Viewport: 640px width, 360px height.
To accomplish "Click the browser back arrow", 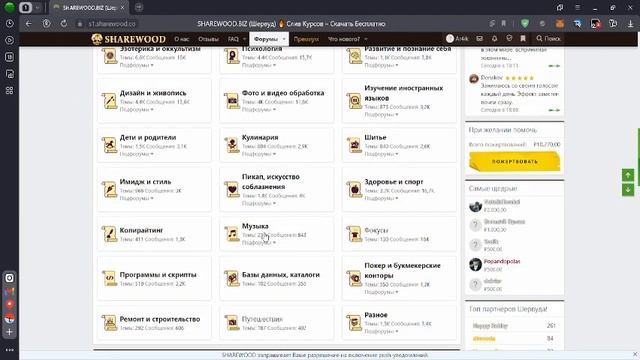I will (28, 24).
